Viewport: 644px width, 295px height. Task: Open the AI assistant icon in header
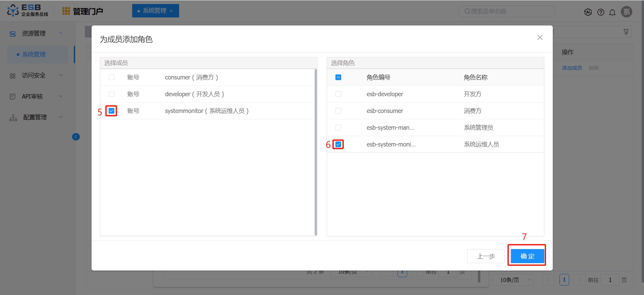click(x=588, y=12)
